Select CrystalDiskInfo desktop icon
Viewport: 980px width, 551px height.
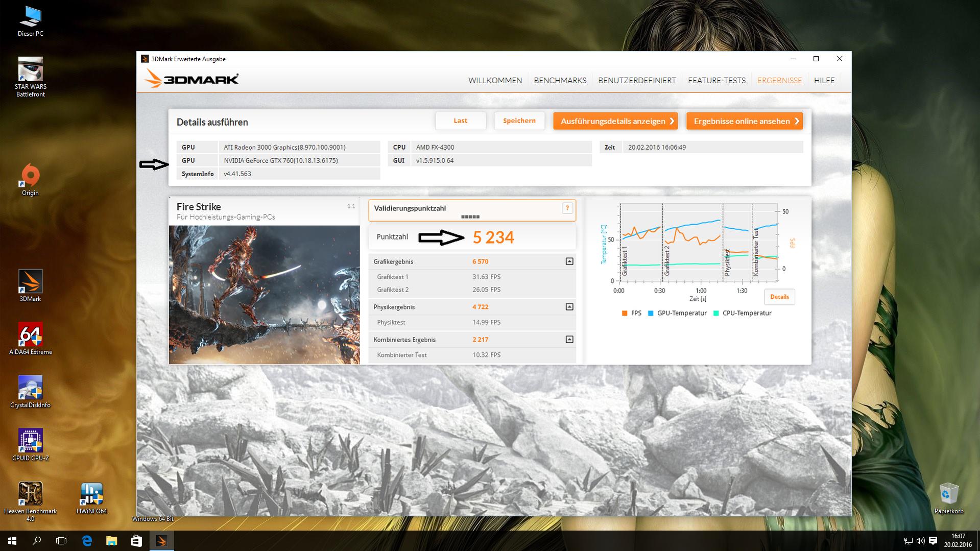(31, 392)
